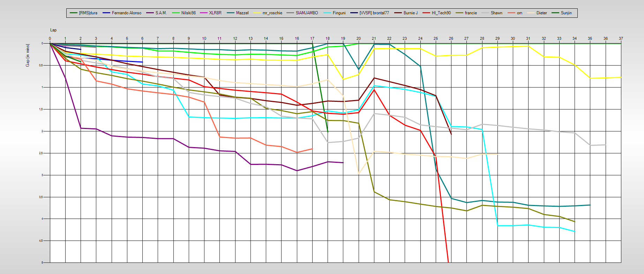Image resolution: width=644 pixels, height=274 pixels.
Task: Select the Burnie J legend label
Action: coord(410,13)
